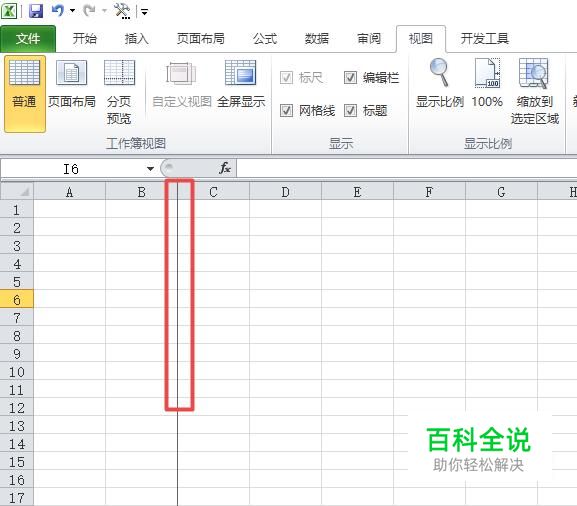This screenshot has height=506, width=577.
Task: Switch to the 插入 tab
Action: [136, 39]
